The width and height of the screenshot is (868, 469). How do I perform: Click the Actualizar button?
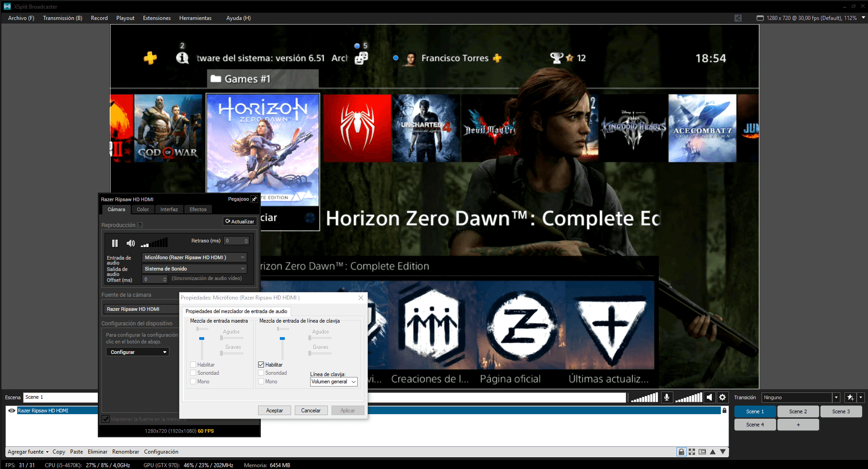pyautogui.click(x=240, y=222)
